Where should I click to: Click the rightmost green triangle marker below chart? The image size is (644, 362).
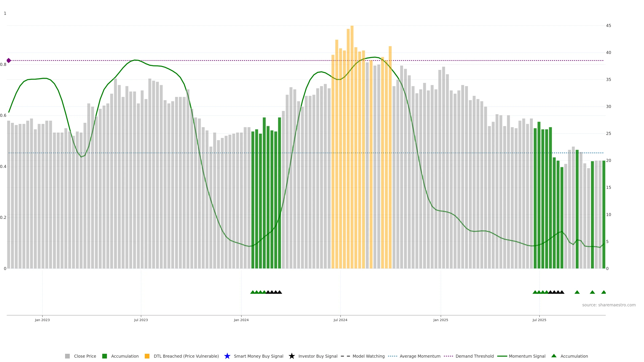click(x=604, y=292)
